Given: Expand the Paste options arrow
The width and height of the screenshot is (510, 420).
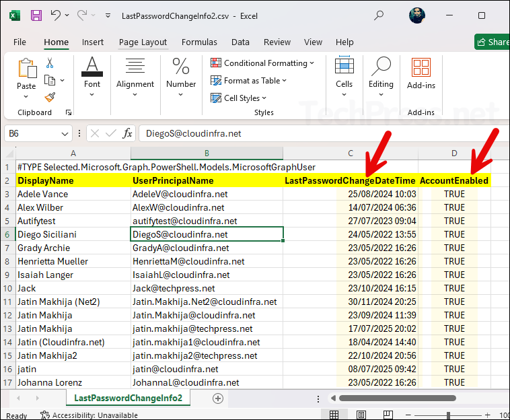Looking at the screenshot, I should pos(26,97).
